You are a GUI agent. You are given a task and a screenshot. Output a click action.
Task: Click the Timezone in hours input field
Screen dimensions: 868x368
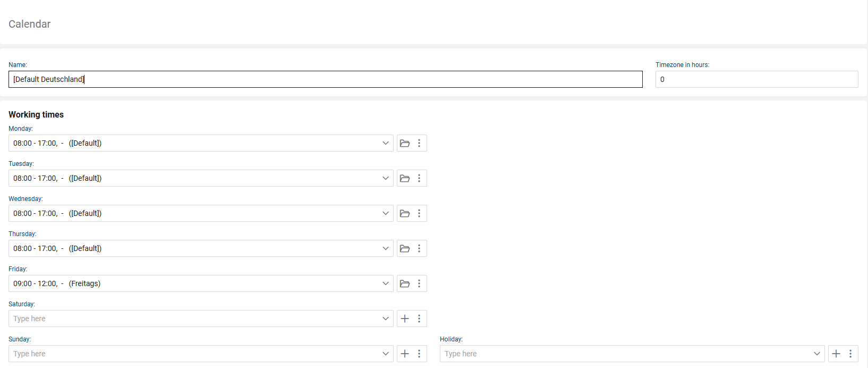tap(757, 79)
